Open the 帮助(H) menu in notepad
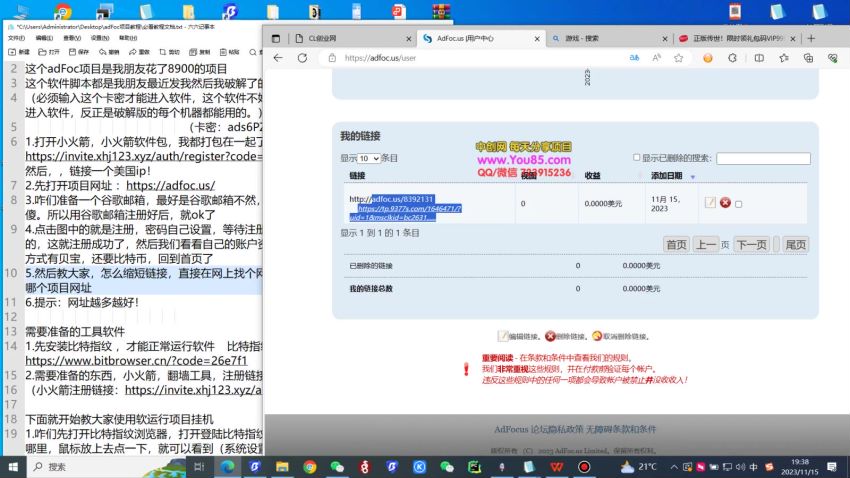This screenshot has height=478, width=850. (x=128, y=38)
